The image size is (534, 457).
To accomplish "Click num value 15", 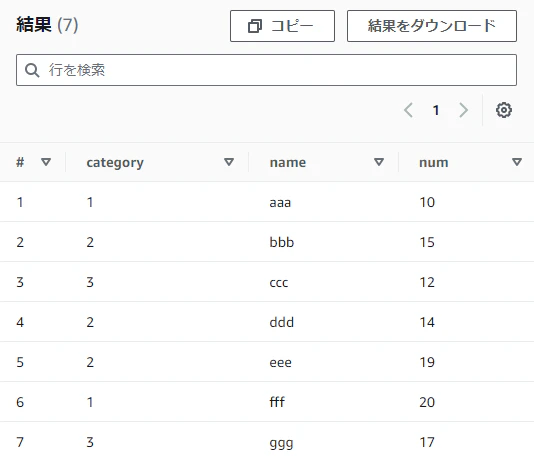I will click(427, 242).
